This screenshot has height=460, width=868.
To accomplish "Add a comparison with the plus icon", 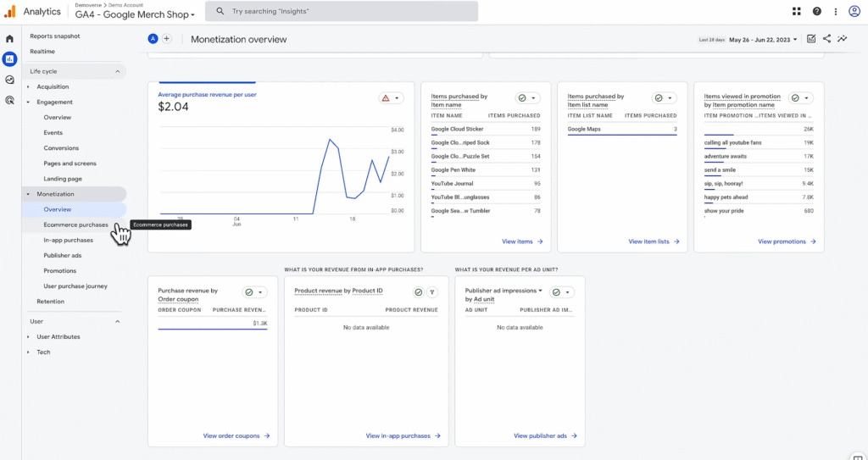I will click(167, 39).
